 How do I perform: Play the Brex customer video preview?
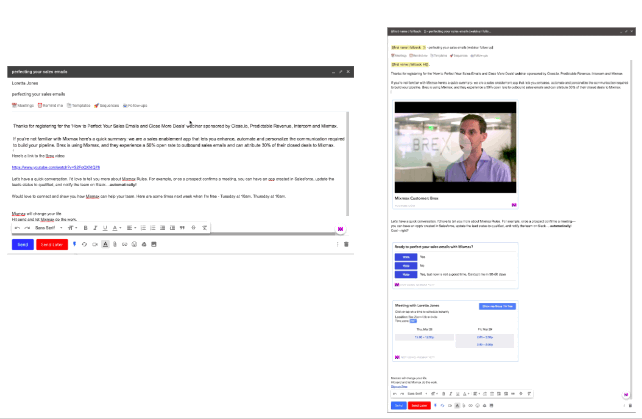click(x=455, y=147)
